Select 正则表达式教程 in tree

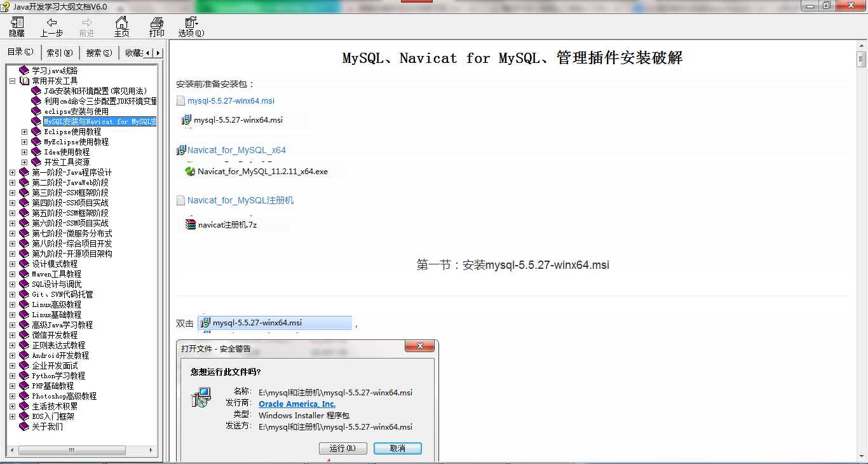58,345
